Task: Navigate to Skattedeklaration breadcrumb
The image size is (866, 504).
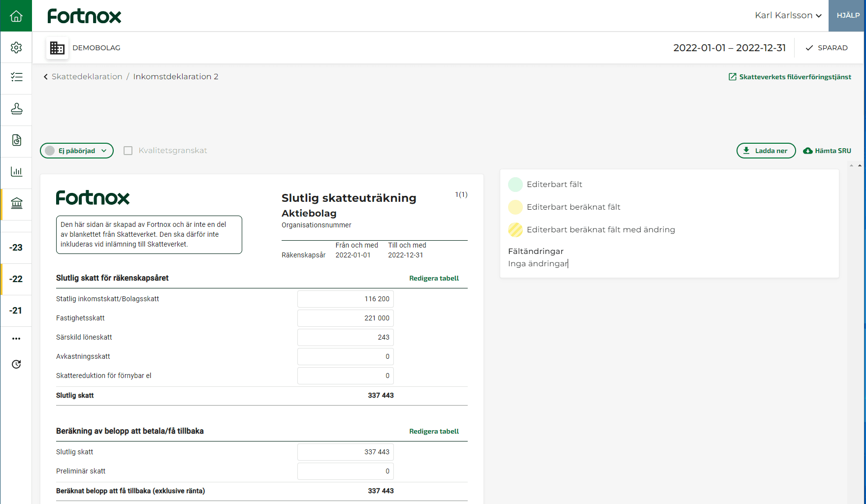Action: coord(87,77)
